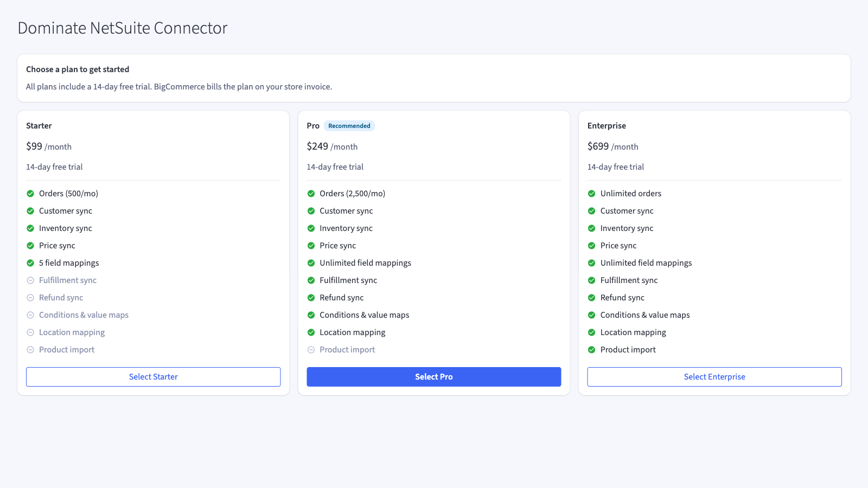Click Enterprise '14-day free trial' text

point(616,167)
